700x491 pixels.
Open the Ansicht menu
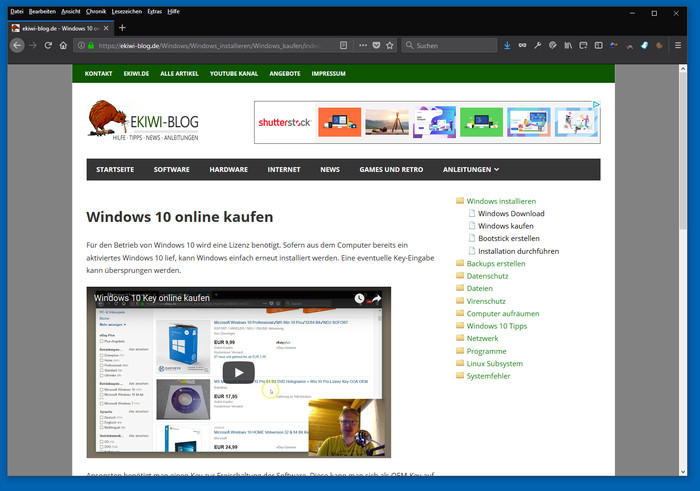[x=71, y=12]
